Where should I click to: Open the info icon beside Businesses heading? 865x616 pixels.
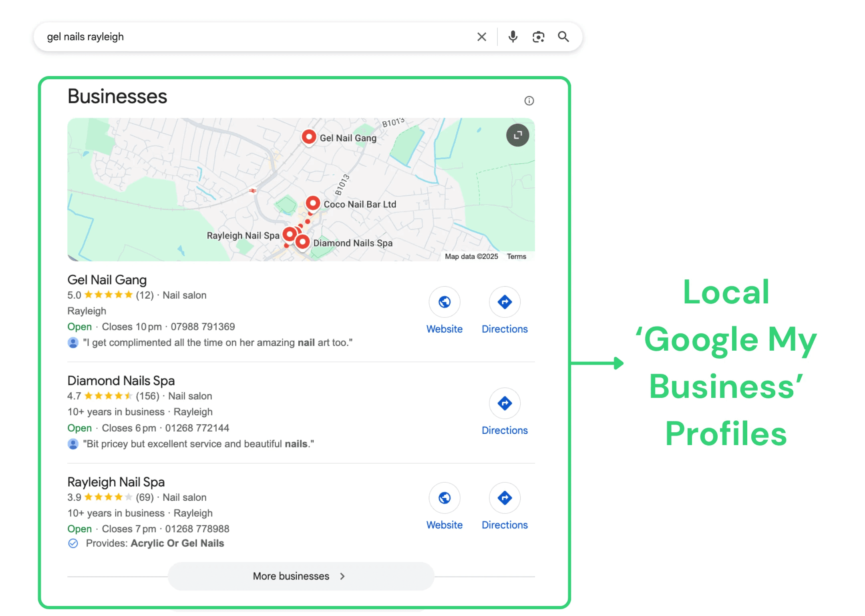point(529,100)
